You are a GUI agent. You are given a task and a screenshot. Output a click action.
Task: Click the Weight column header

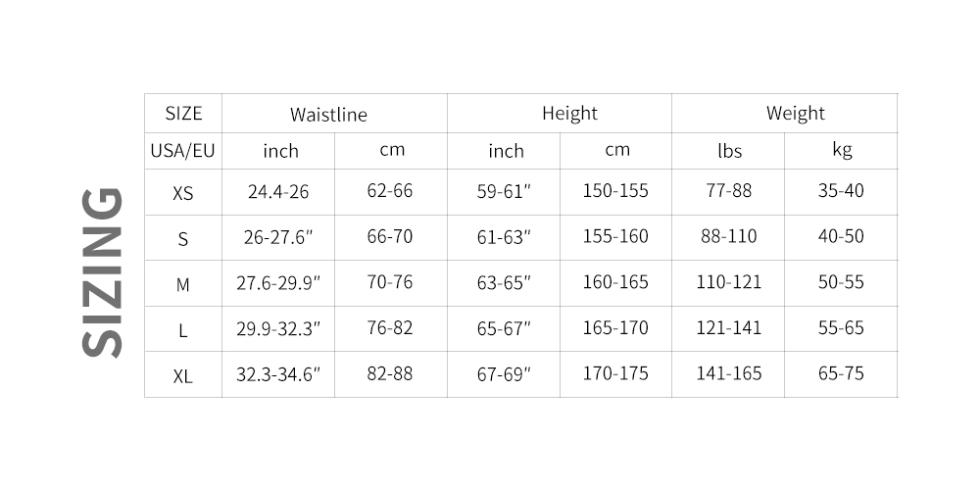[x=796, y=114]
